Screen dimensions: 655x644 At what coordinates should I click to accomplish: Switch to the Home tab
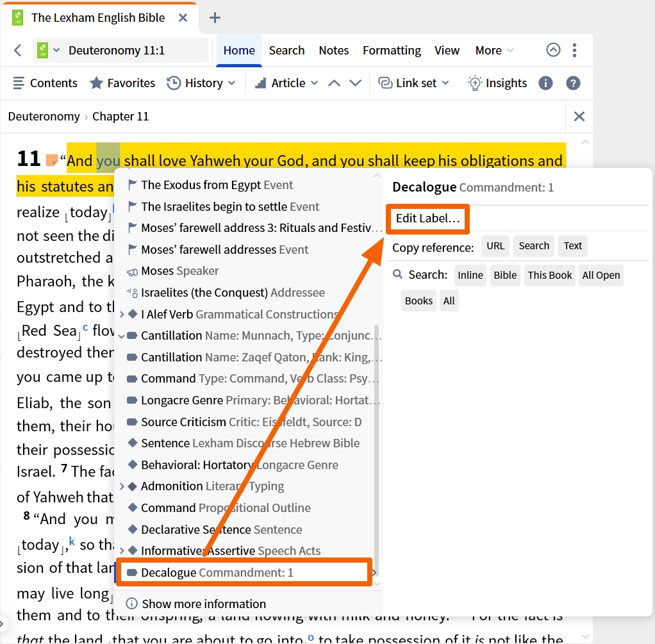click(x=239, y=51)
